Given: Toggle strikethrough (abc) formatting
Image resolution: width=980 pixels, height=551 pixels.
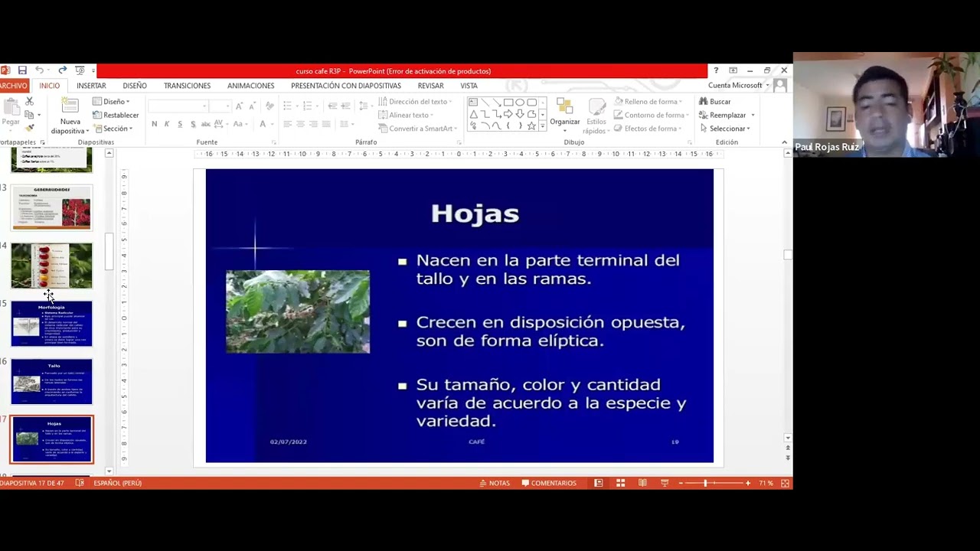Looking at the screenshot, I should pyautogui.click(x=206, y=124).
